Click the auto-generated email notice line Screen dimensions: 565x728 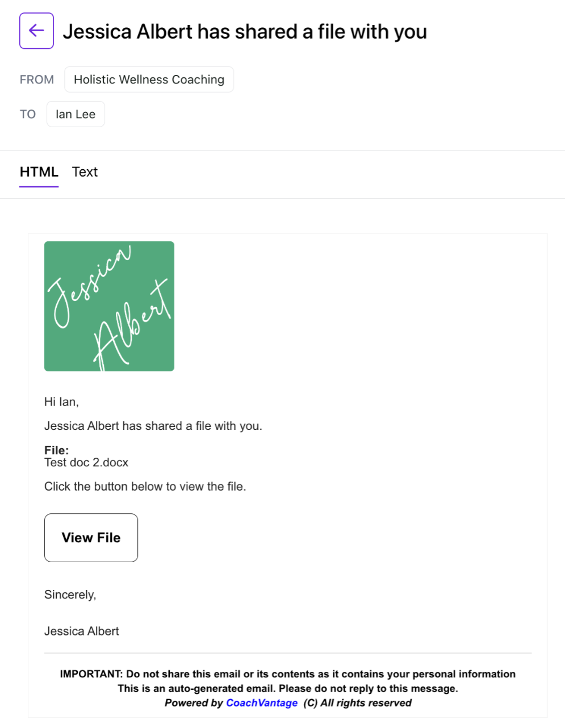tap(288, 688)
